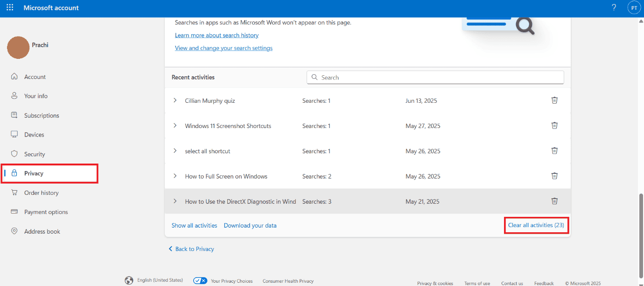Image resolution: width=644 pixels, height=286 pixels.
Task: Click the Privacy lock icon
Action: (x=14, y=173)
